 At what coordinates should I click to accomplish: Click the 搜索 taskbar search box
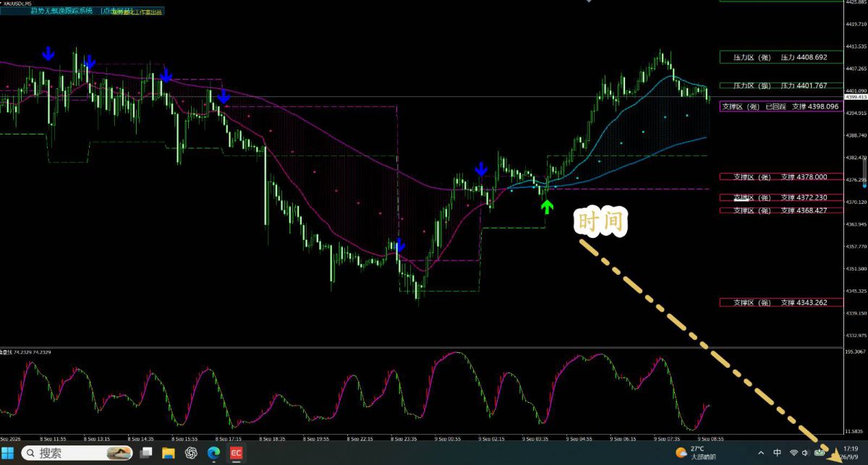coord(77,453)
